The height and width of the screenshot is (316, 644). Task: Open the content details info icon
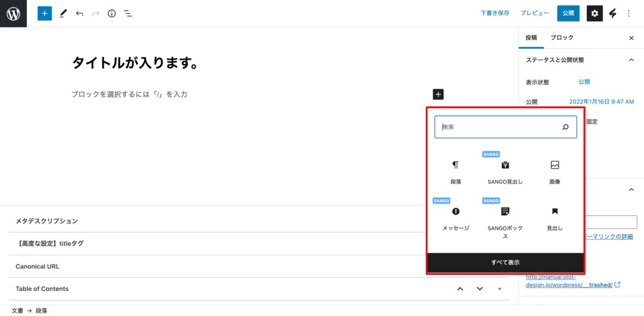[112, 13]
